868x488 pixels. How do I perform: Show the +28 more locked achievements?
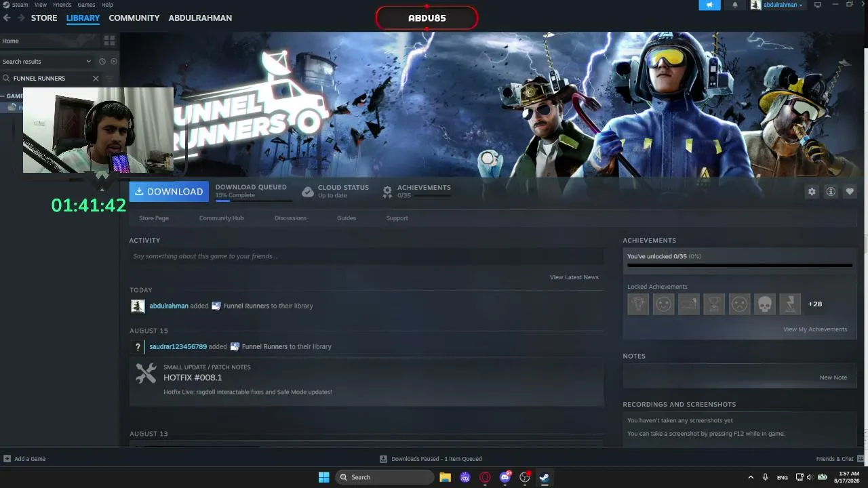click(x=815, y=304)
